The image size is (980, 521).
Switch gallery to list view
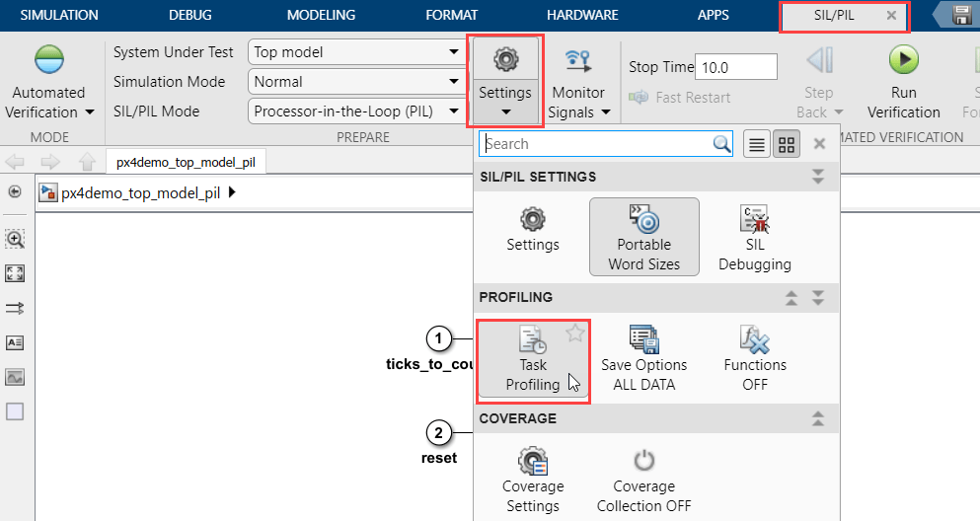(x=756, y=144)
